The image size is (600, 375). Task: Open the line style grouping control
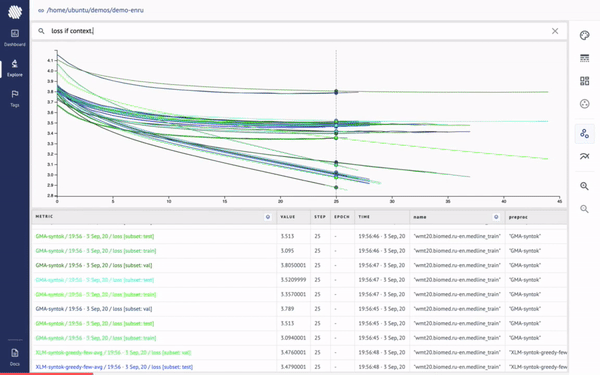584,58
